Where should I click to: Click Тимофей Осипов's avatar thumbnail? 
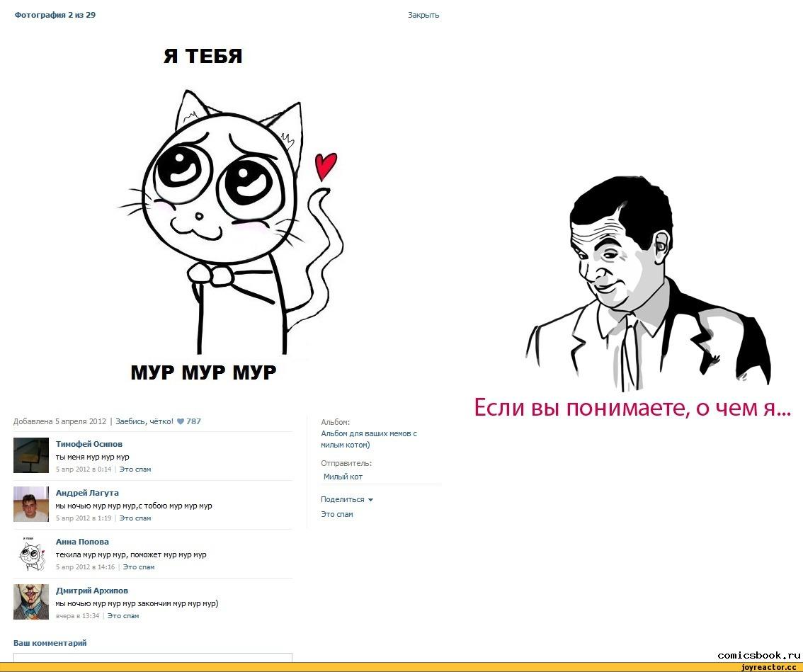coord(31,455)
